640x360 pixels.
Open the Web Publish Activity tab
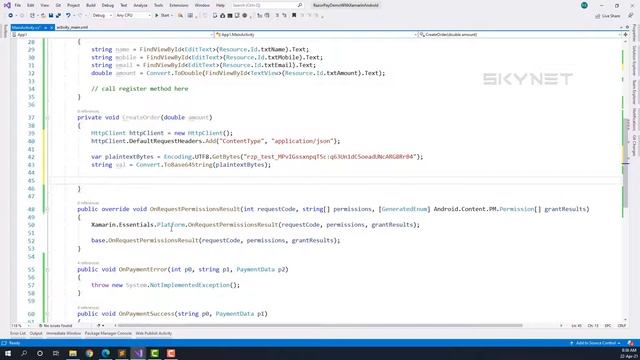(153, 333)
